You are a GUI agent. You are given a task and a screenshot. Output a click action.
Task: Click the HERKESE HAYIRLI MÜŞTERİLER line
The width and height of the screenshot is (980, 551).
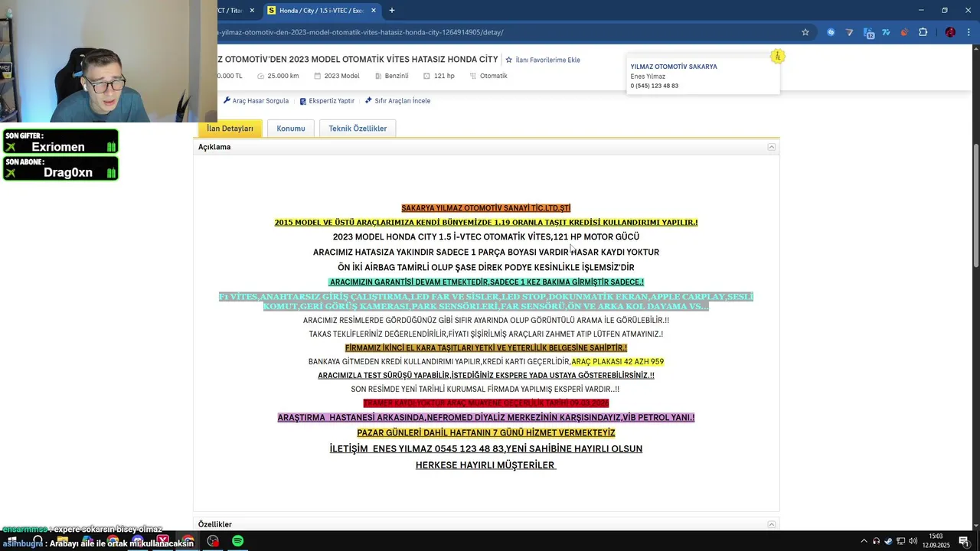pos(485,465)
